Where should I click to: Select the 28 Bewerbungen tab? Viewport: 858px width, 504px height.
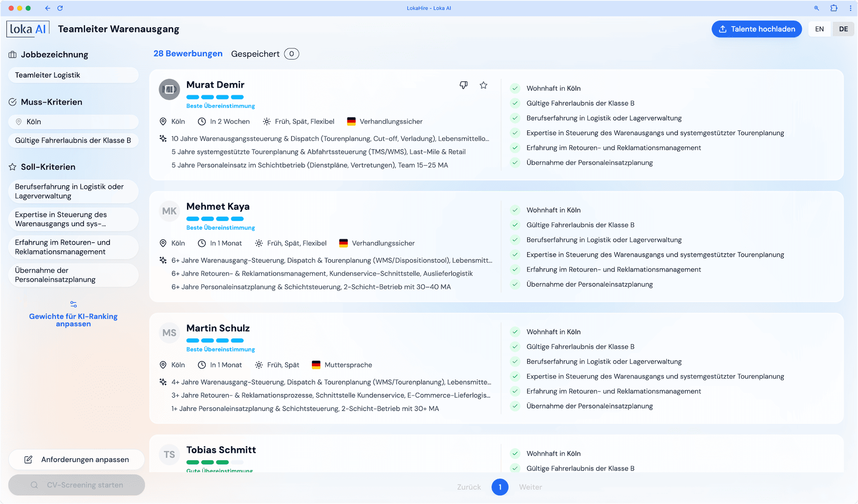[188, 54]
